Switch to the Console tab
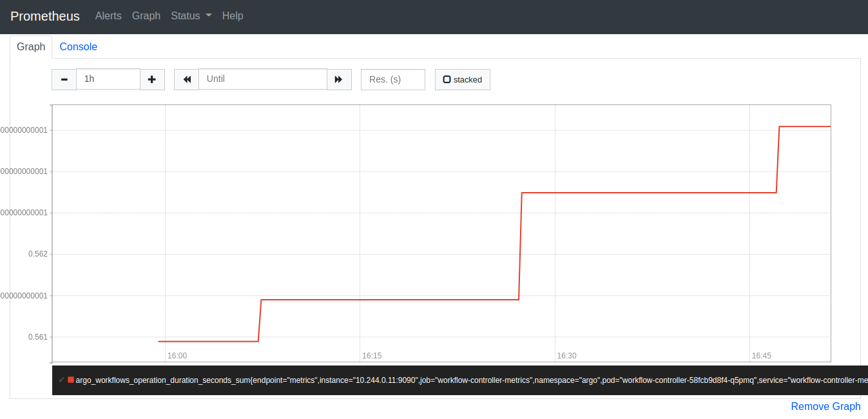 (78, 46)
